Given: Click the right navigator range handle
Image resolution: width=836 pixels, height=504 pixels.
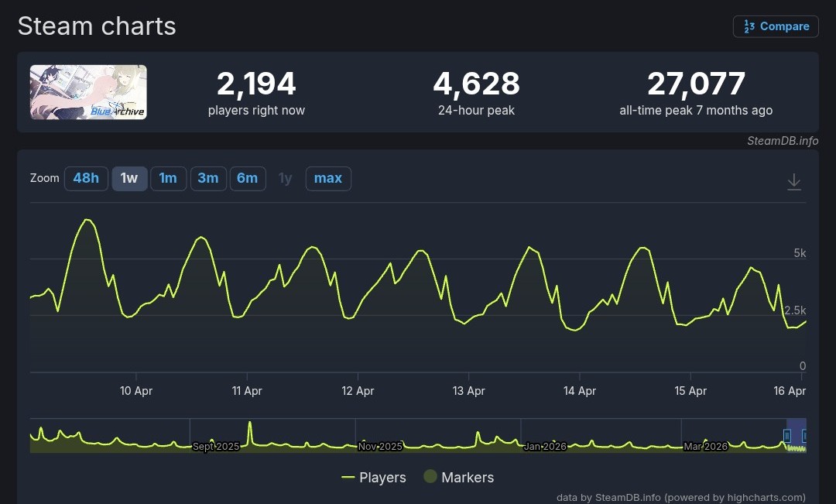Looking at the screenshot, I should (804, 436).
